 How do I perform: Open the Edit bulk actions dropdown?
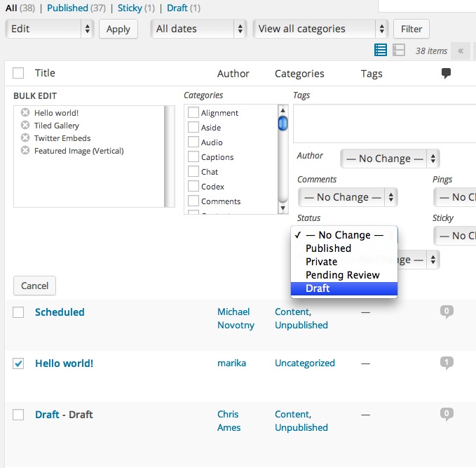click(50, 29)
